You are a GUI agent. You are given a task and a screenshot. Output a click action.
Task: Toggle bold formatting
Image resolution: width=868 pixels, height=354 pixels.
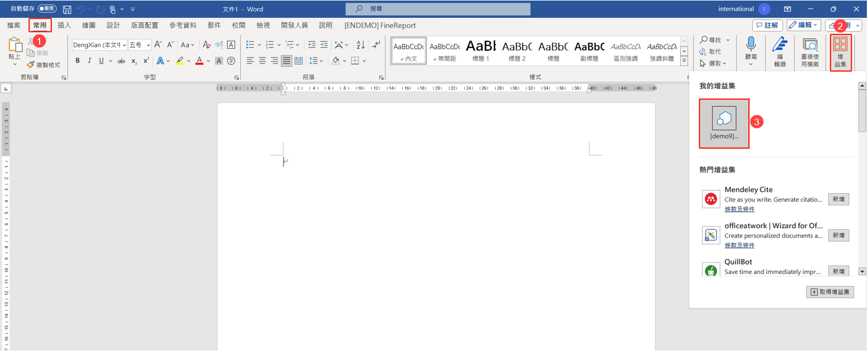[x=77, y=61]
